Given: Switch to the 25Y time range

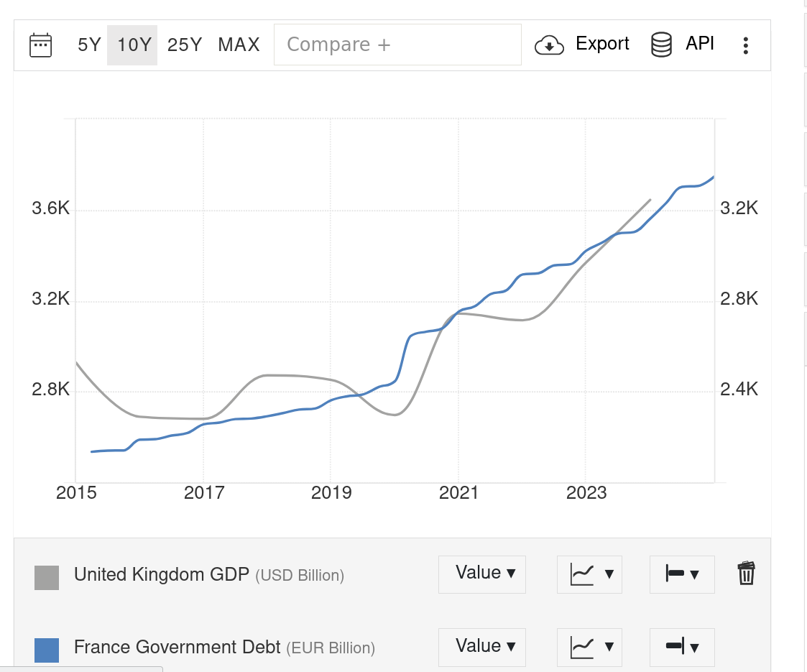Looking at the screenshot, I should [185, 45].
